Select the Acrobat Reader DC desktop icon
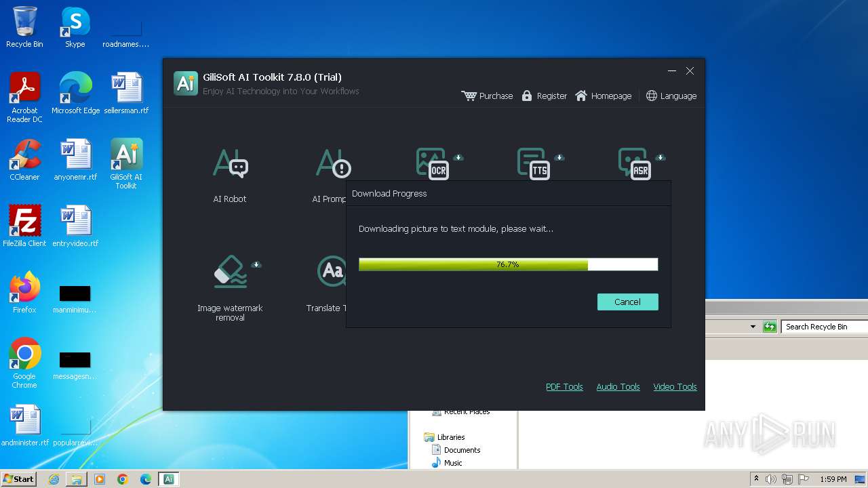 click(x=24, y=97)
